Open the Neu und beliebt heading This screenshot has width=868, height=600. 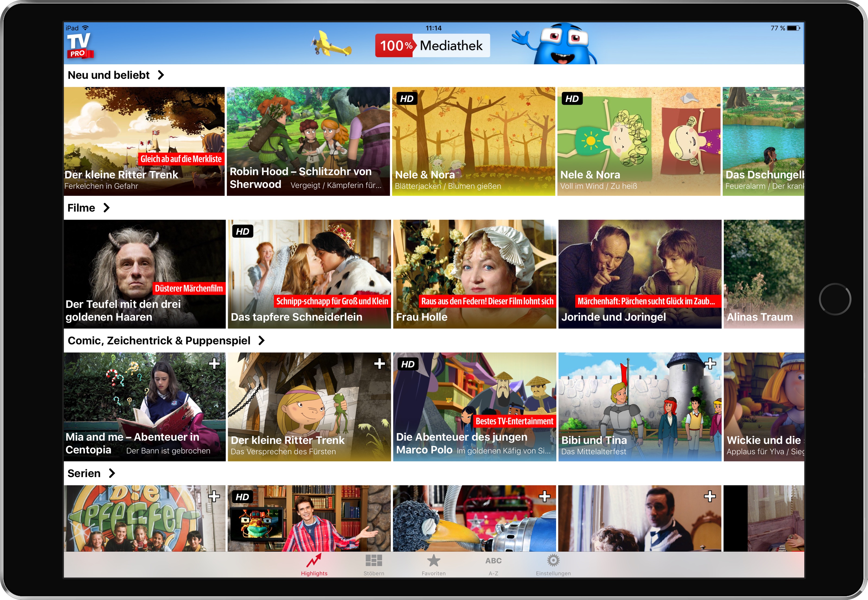click(x=108, y=75)
